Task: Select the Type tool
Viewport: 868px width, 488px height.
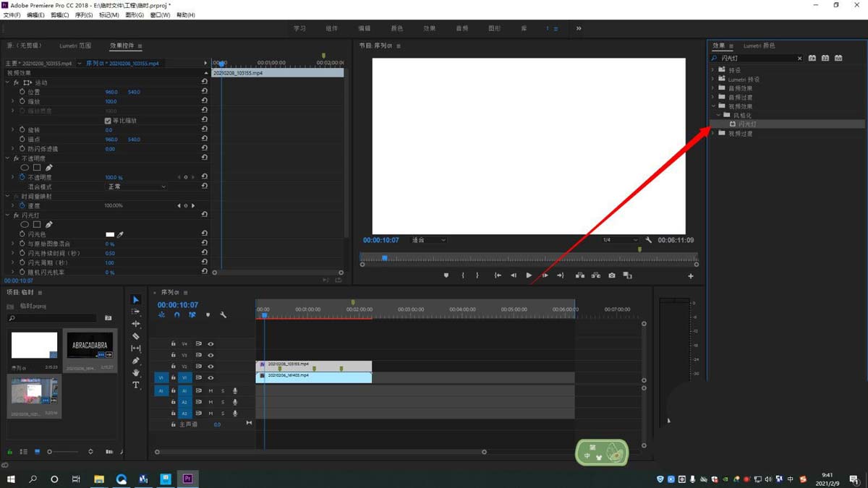Action: (135, 385)
